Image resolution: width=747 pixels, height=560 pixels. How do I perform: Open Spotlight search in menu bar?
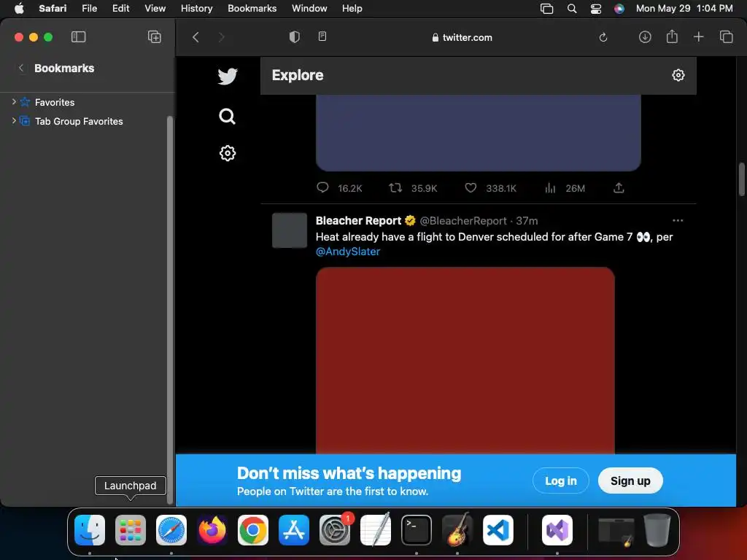click(572, 9)
